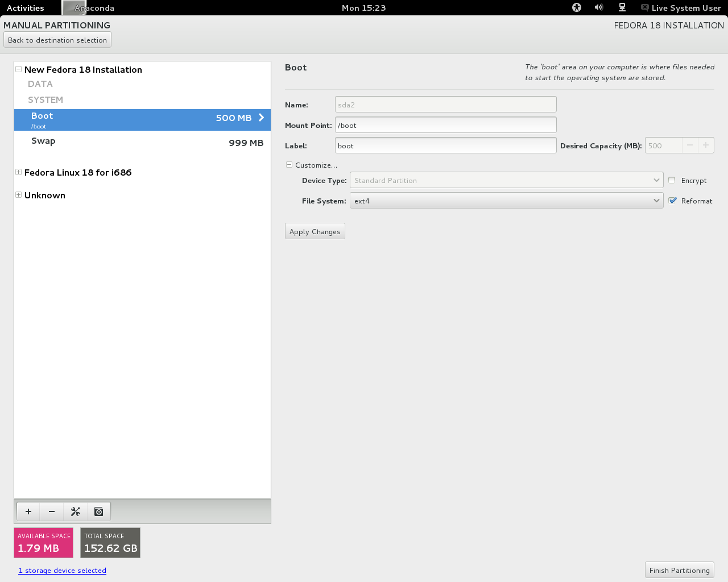Click the Name field showing sda2
This screenshot has width=728, height=582.
[x=446, y=105]
